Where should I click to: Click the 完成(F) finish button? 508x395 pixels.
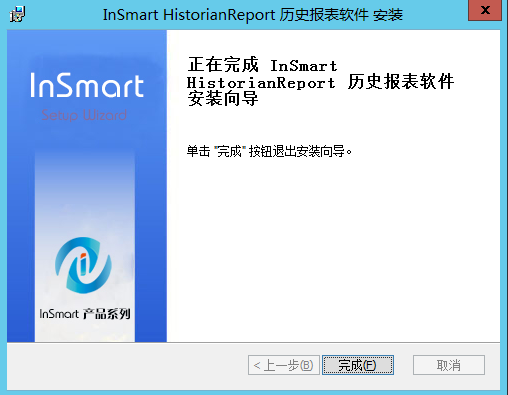(358, 365)
